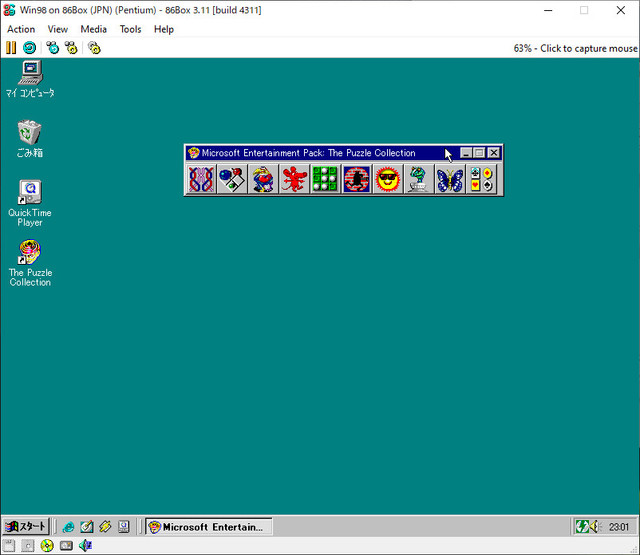Open the 86Box Help menu
The image size is (640, 555).
coord(164,29)
